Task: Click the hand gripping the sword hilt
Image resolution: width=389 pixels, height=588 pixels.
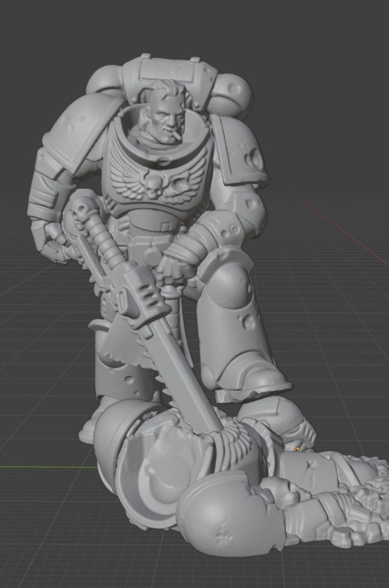Action: (177, 266)
